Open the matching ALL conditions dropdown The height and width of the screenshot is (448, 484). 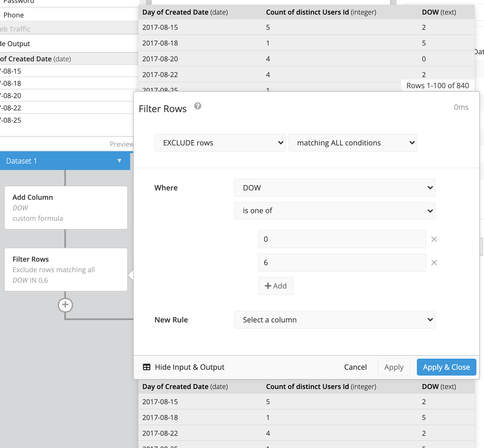pyautogui.click(x=353, y=143)
